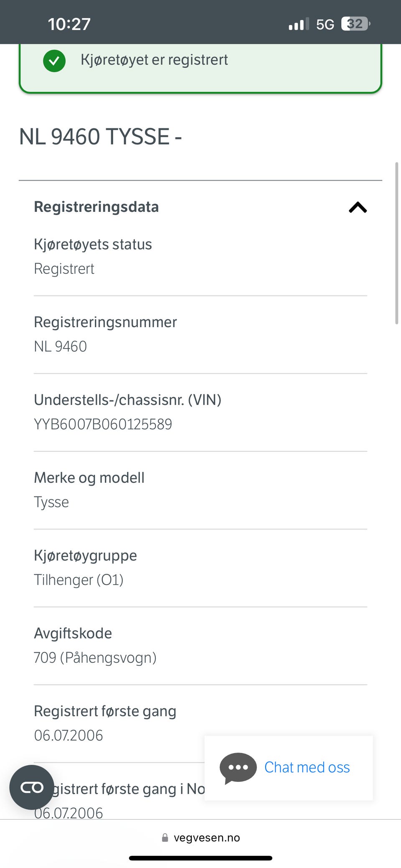Image resolution: width=401 pixels, height=868 pixels.
Task: Collapse the Registreringsdata section chevron
Action: [x=358, y=207]
